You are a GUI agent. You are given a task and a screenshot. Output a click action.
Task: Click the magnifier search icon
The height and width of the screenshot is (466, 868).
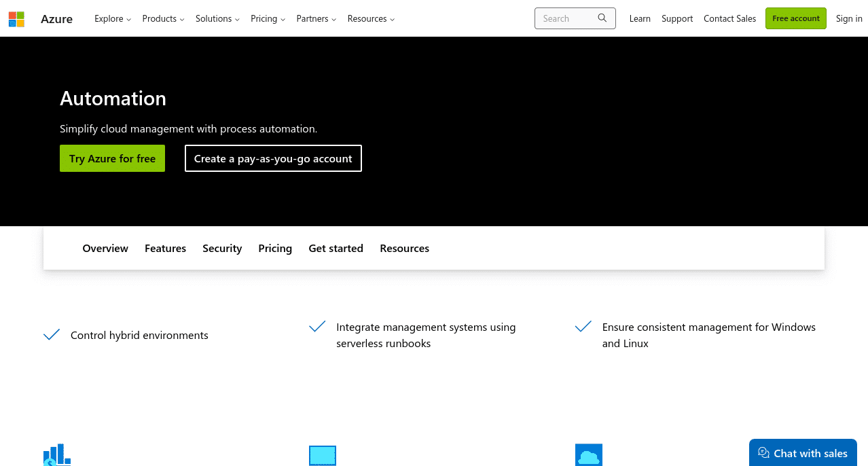[602, 18]
